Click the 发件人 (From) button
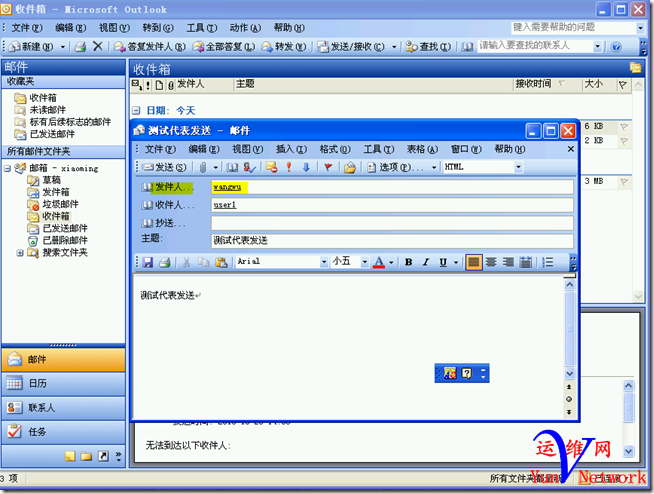 point(168,187)
